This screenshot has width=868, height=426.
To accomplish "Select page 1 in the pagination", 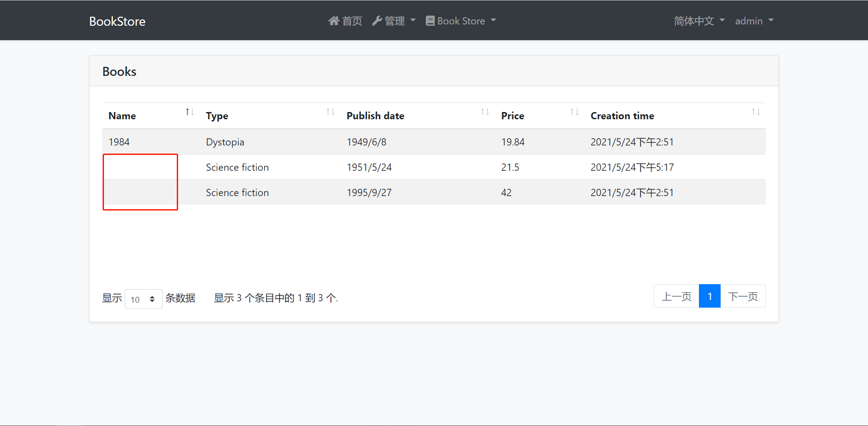I will click(x=709, y=296).
